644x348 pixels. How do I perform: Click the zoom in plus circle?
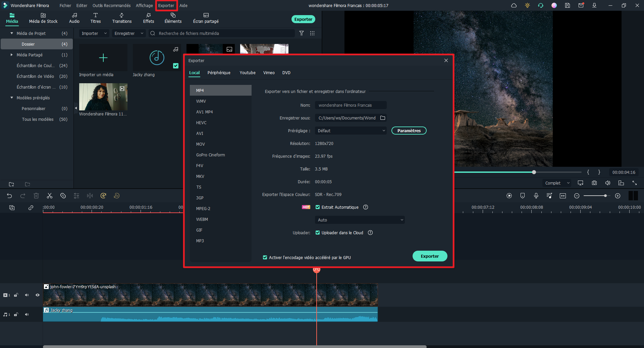click(618, 196)
